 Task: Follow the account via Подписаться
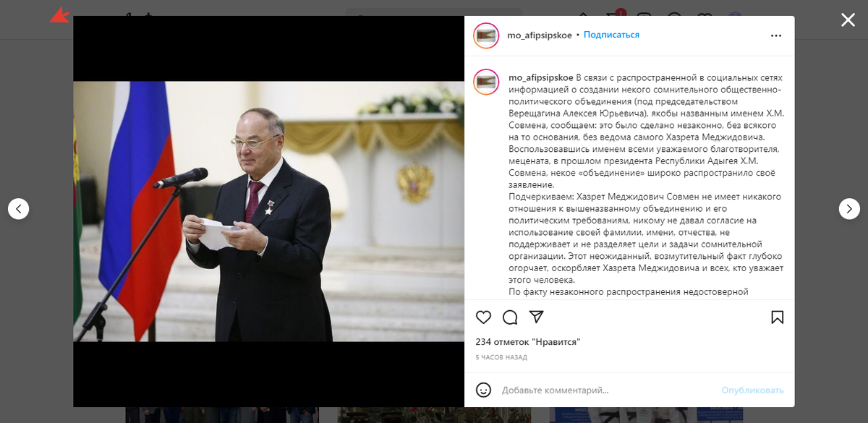611,35
